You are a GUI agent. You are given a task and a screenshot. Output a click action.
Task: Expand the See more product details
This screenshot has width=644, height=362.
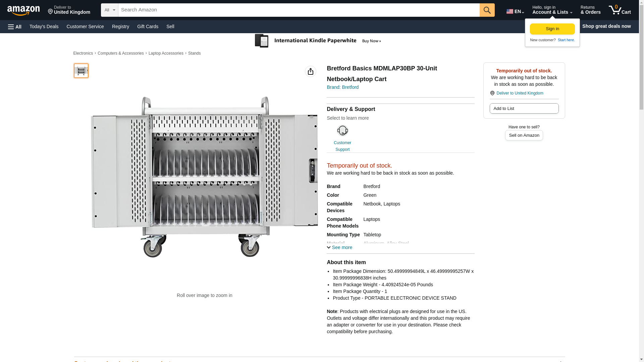click(339, 247)
